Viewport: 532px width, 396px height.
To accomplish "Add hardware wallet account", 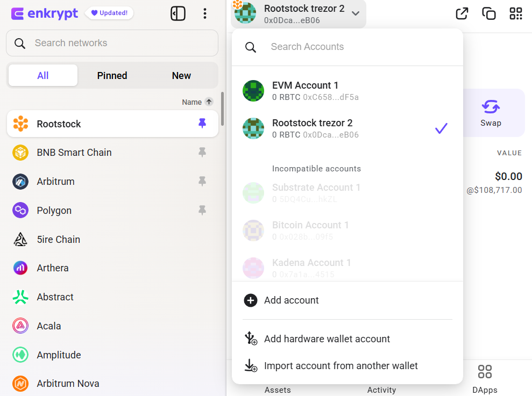I will pyautogui.click(x=347, y=339).
